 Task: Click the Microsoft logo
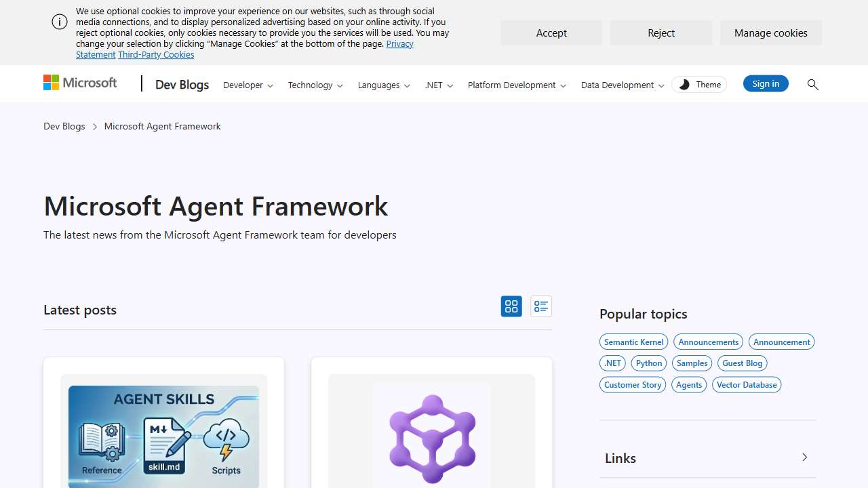(80, 83)
